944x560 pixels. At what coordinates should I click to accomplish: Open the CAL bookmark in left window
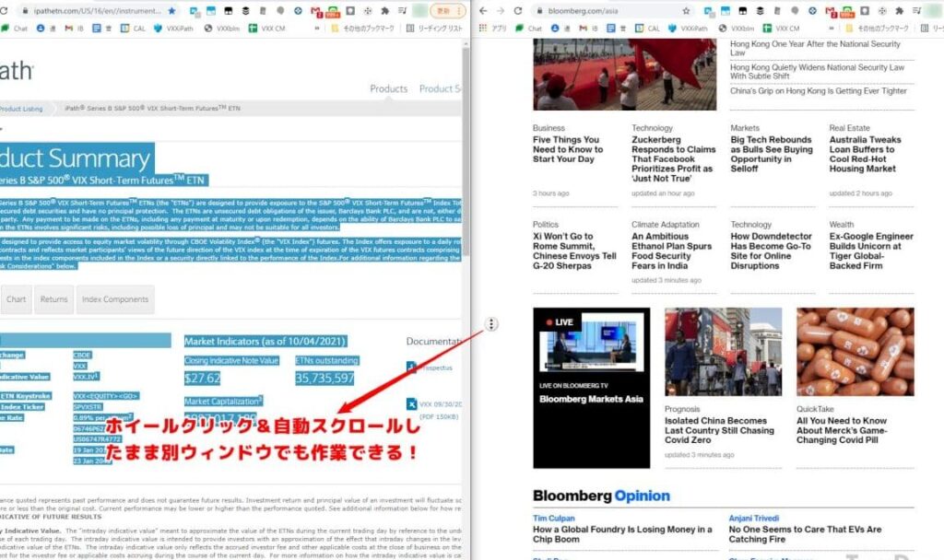coord(133,29)
